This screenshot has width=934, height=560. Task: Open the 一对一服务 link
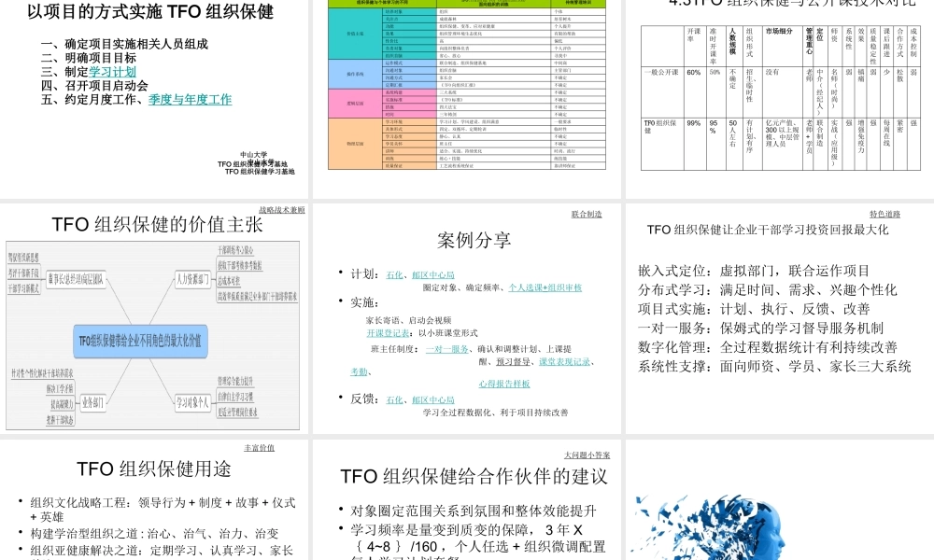[447, 349]
